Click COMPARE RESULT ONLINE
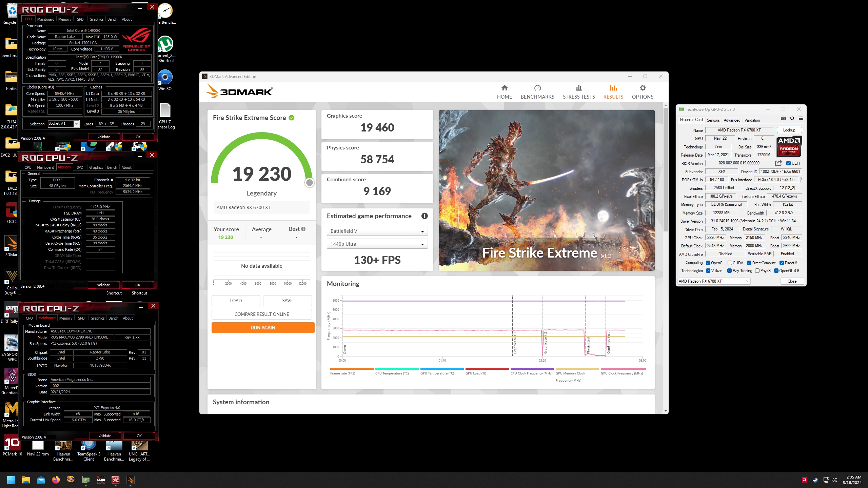The height and width of the screenshot is (488, 868). pos(261,314)
